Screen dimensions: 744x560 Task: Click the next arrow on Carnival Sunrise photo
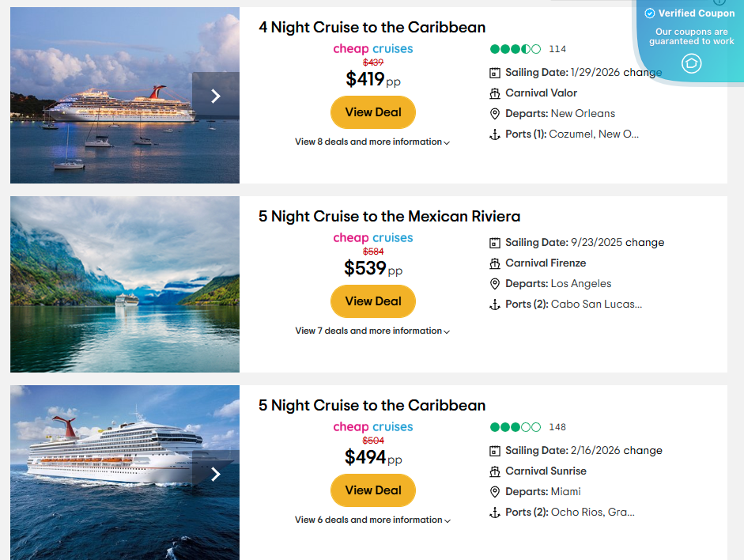(x=214, y=474)
